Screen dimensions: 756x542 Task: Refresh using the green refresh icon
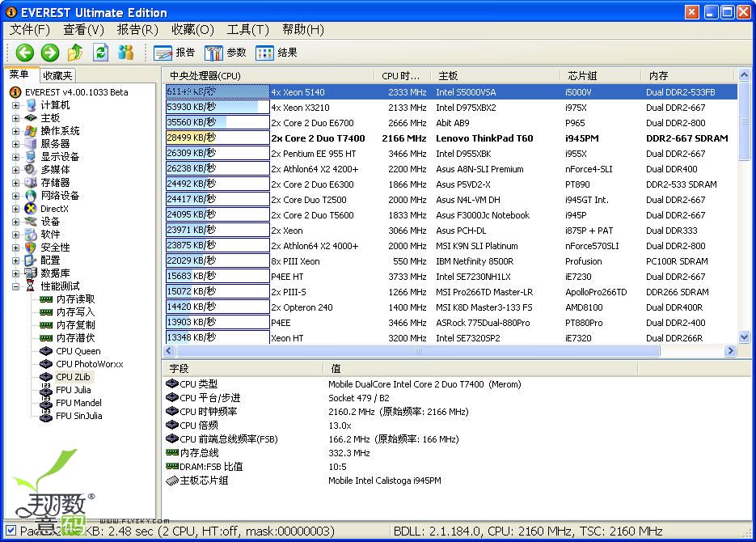coord(100,52)
